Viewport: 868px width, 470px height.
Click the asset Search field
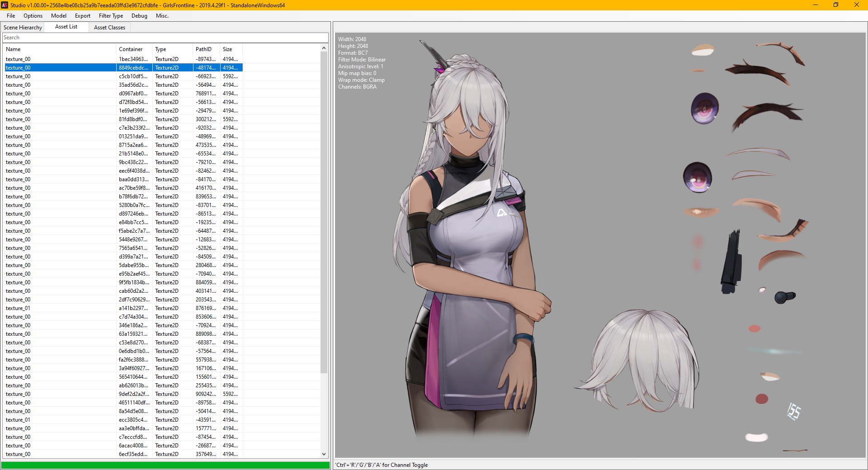coord(165,38)
